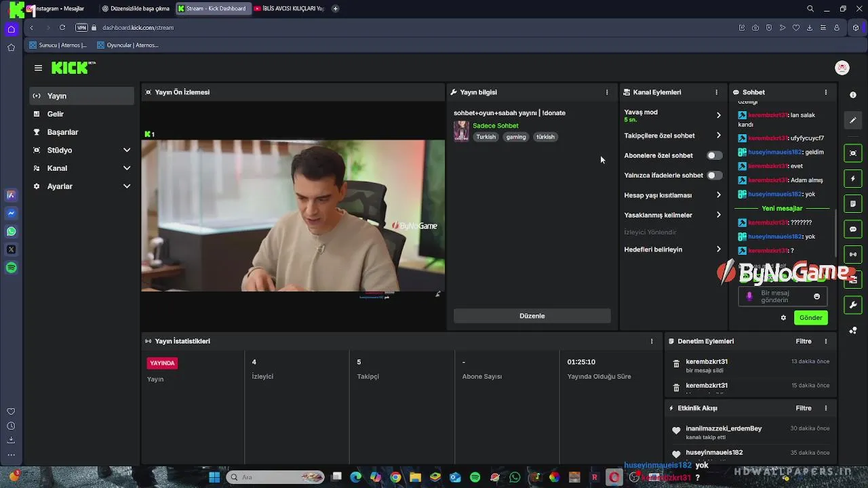Click inanilmazzeki_erdemBey in activity feed
Screen dimensions: 868x488
(724, 428)
